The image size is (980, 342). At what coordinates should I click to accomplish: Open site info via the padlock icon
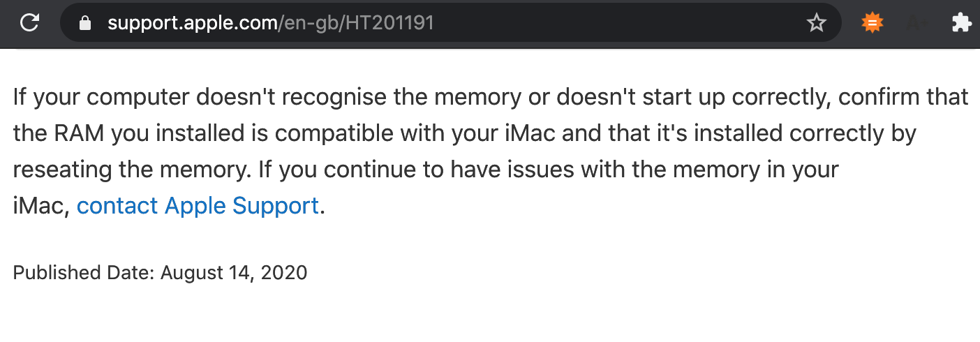pos(86,23)
